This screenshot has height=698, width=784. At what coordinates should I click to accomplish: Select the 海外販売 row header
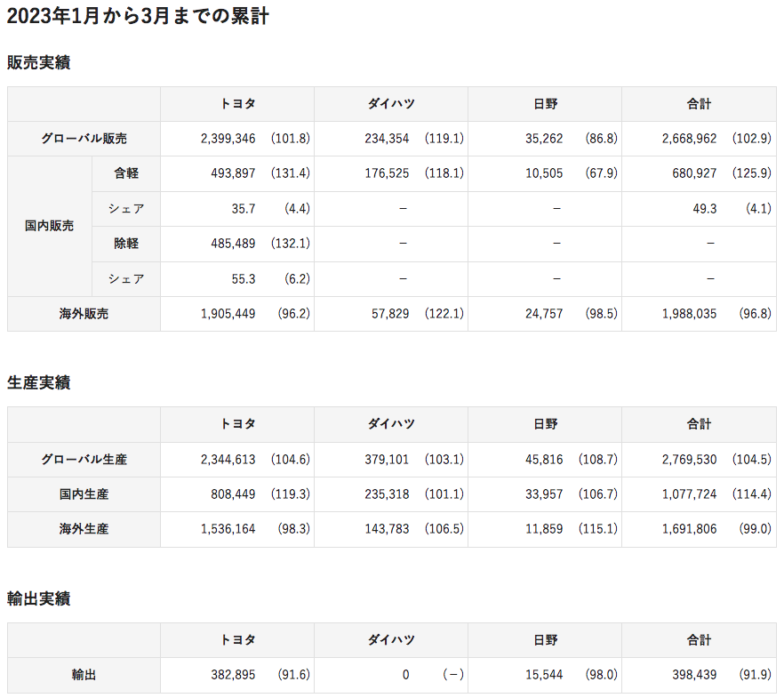coord(84,314)
